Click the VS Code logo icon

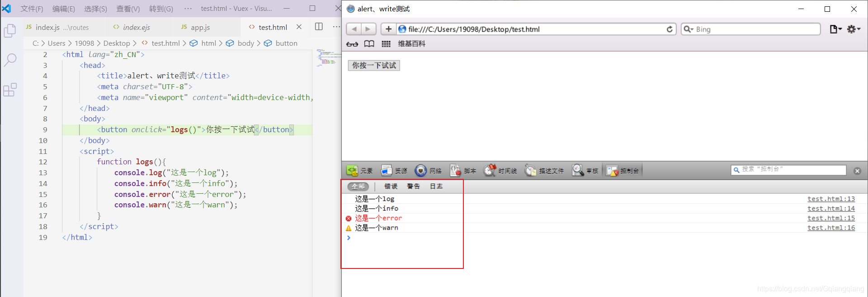click(7, 9)
